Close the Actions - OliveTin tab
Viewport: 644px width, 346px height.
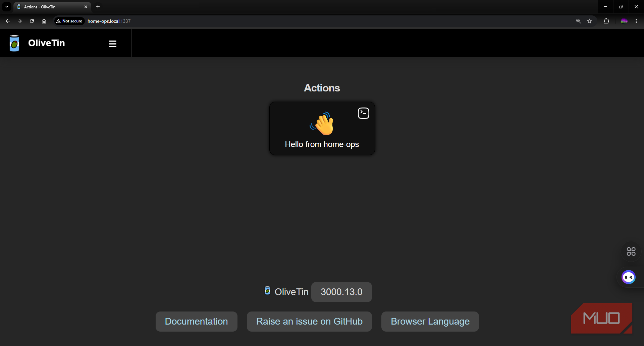(x=86, y=7)
